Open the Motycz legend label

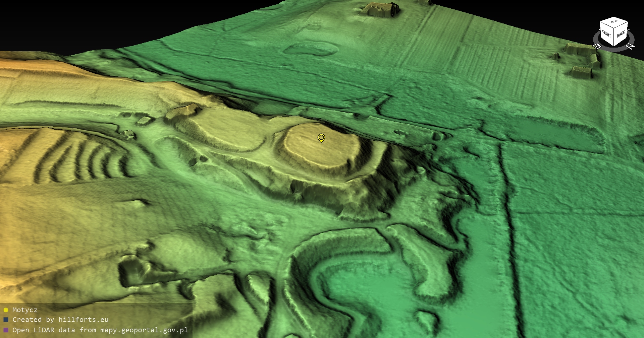tap(25, 310)
